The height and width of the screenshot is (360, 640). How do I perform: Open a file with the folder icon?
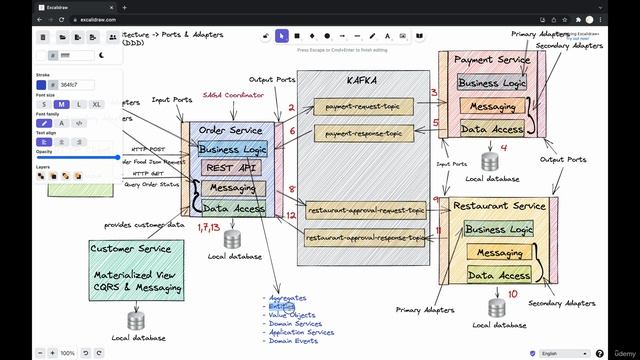tap(62, 38)
